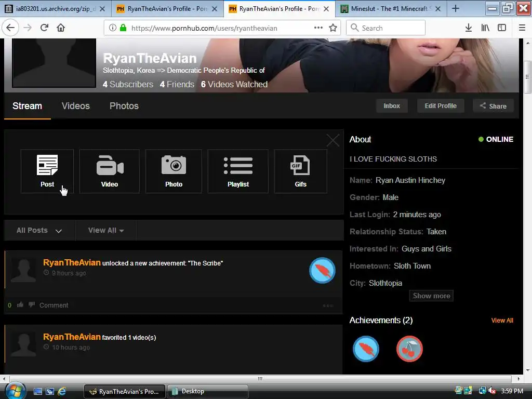View the green padlock connection details
The image size is (532, 399).
tap(123, 28)
